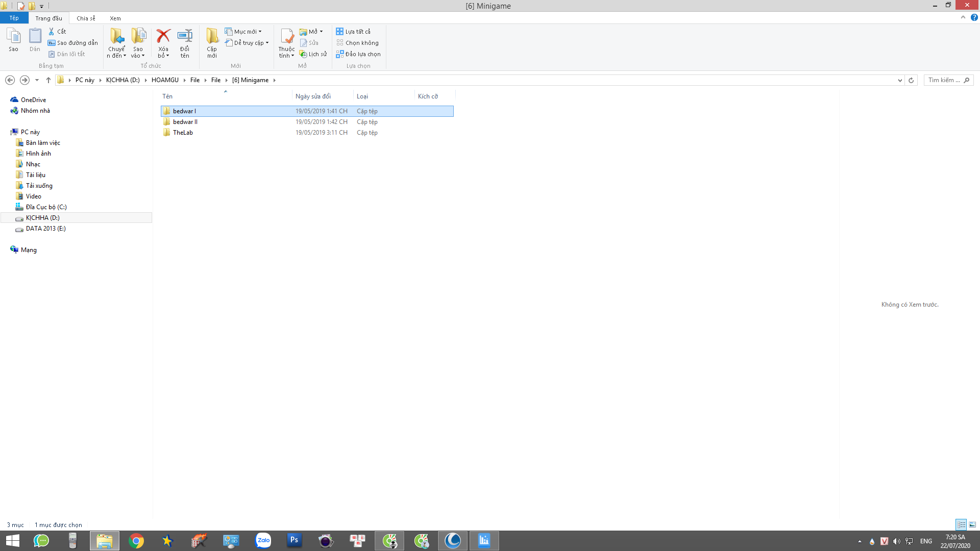Switch to details view icon in status bar
Viewport: 980px width, 551px height.
pyautogui.click(x=961, y=524)
